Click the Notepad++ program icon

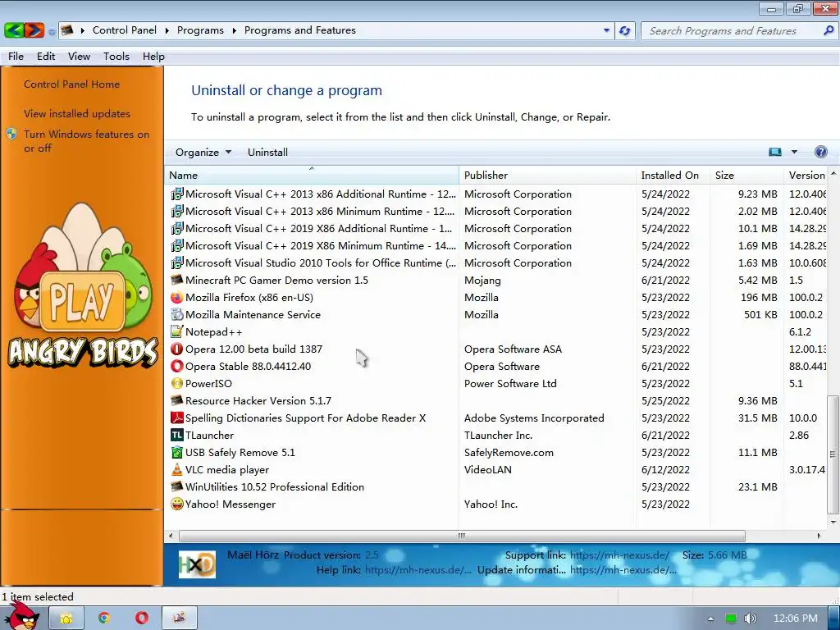(x=177, y=331)
